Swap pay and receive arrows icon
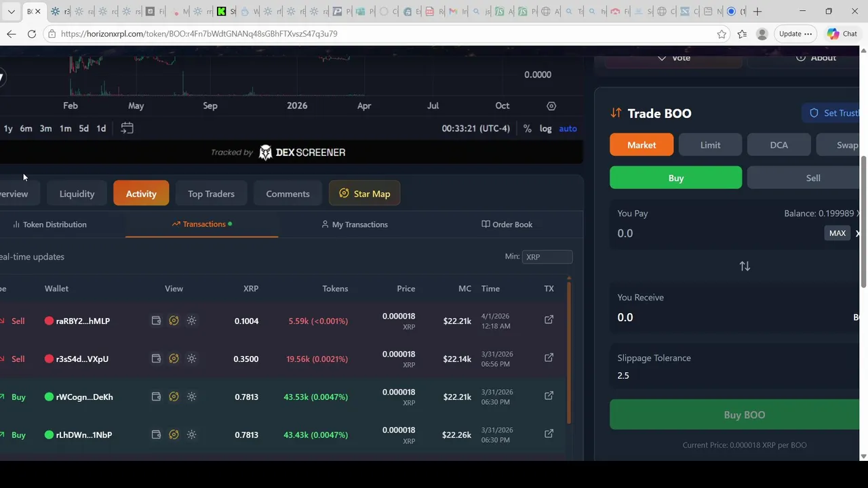The height and width of the screenshot is (488, 868). (x=745, y=266)
